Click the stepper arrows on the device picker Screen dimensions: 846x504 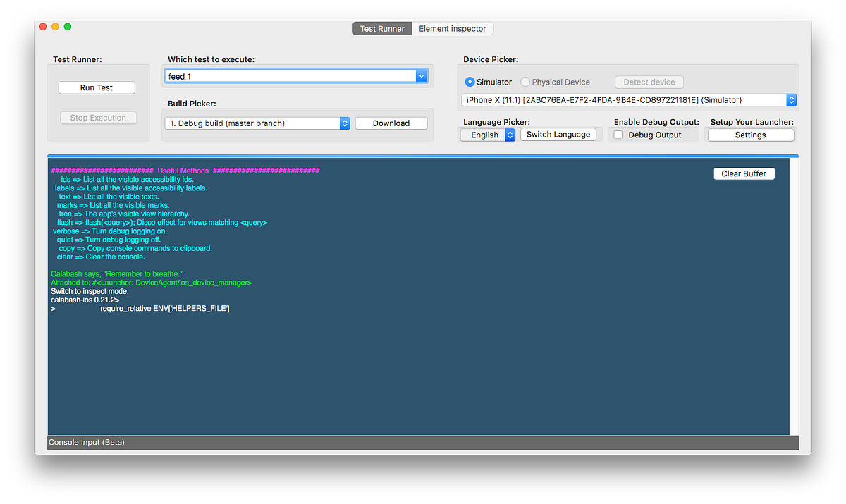click(791, 99)
